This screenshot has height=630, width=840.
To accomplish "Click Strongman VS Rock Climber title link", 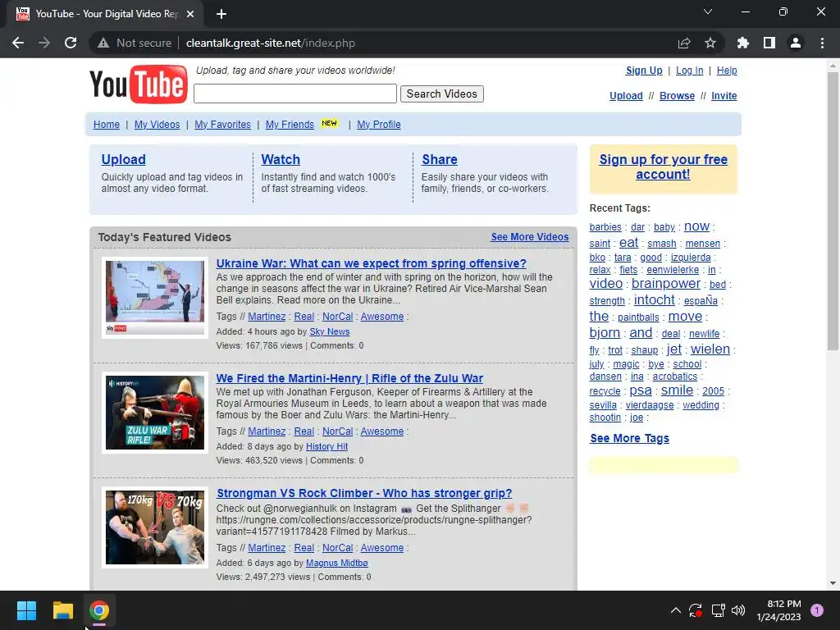I will (x=364, y=493).
